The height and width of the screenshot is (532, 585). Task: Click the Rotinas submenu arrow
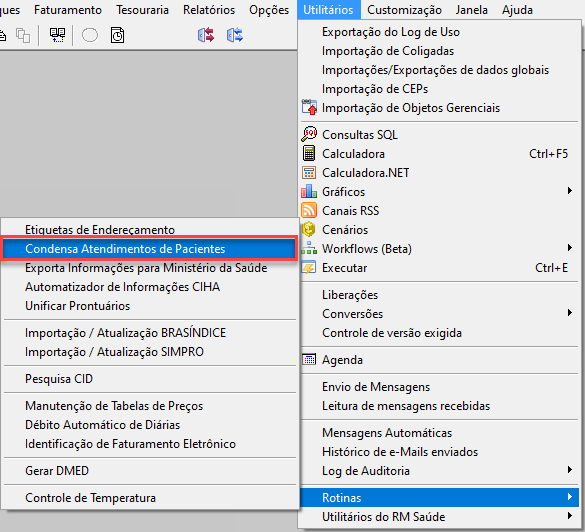tap(569, 497)
